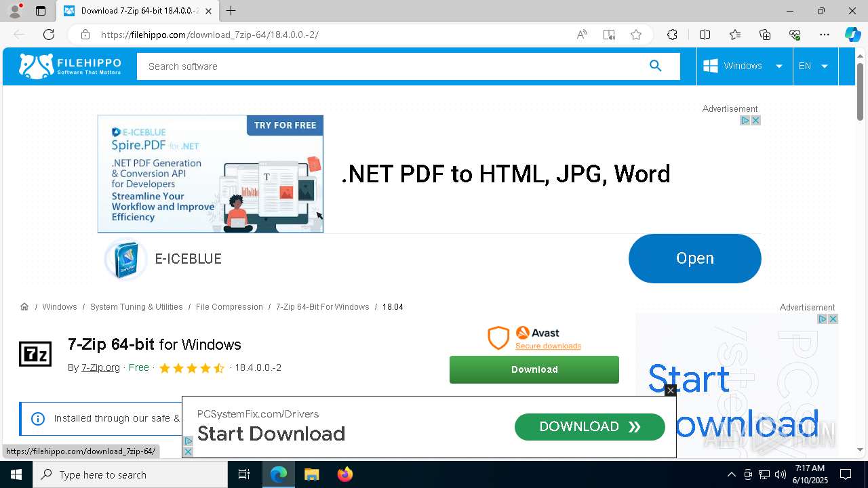The width and height of the screenshot is (868, 488).
Task: Click the search magnifier icon
Action: click(x=655, y=66)
